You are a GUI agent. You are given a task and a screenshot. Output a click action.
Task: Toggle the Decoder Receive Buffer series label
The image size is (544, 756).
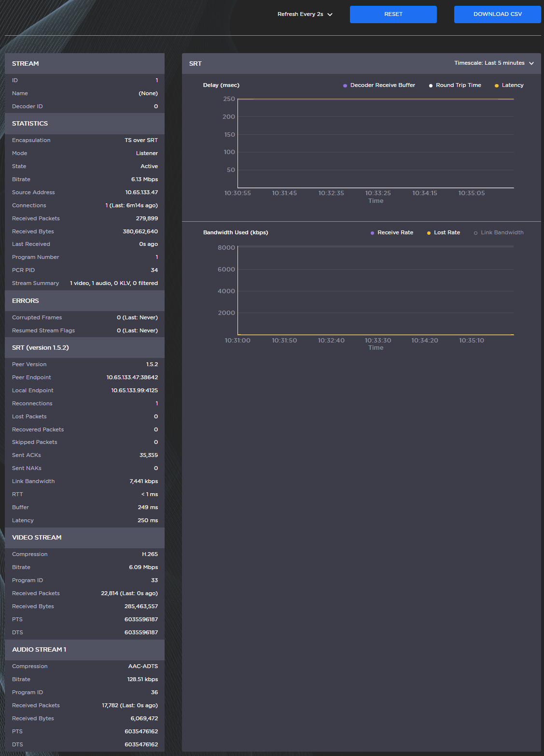(x=382, y=85)
